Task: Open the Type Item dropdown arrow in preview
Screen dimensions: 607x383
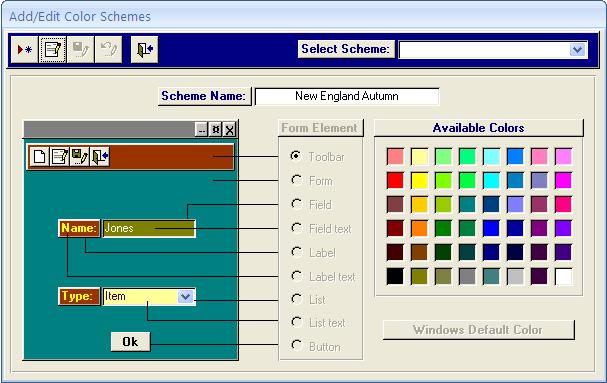Action: tap(185, 297)
